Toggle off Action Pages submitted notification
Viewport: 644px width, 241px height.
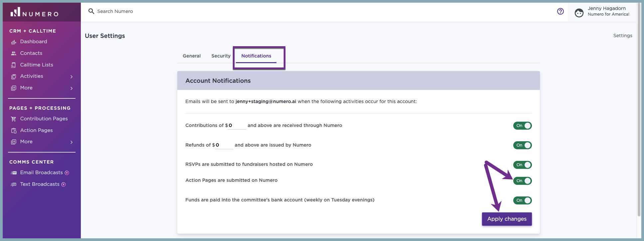coord(523,181)
